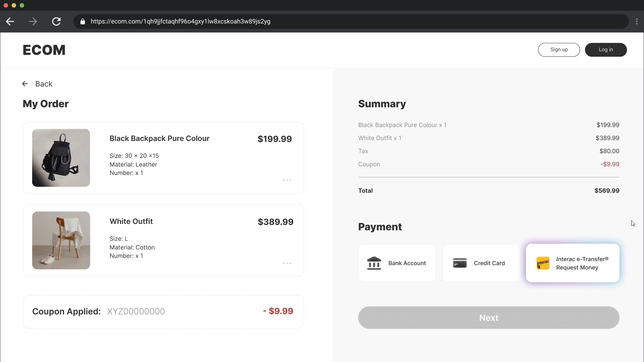Click the Next button
The image size is (644, 362).
(x=488, y=317)
